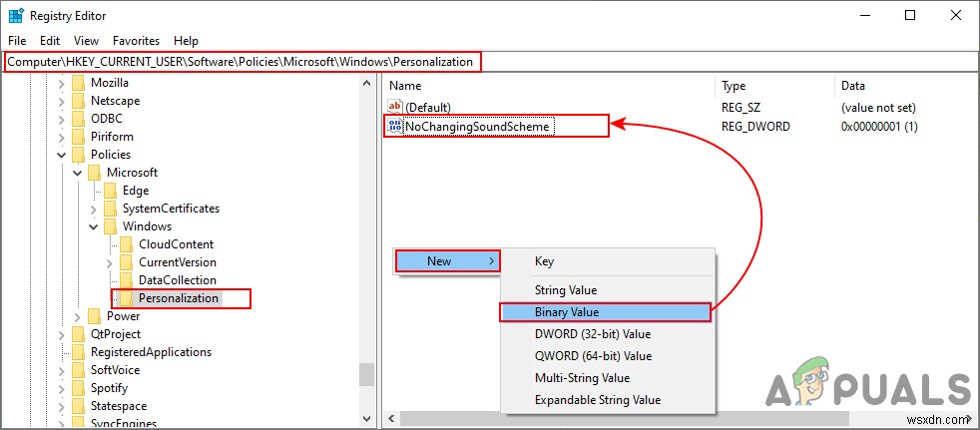Click the registry path address bar
The height and width of the screenshot is (430, 980).
click(x=490, y=62)
